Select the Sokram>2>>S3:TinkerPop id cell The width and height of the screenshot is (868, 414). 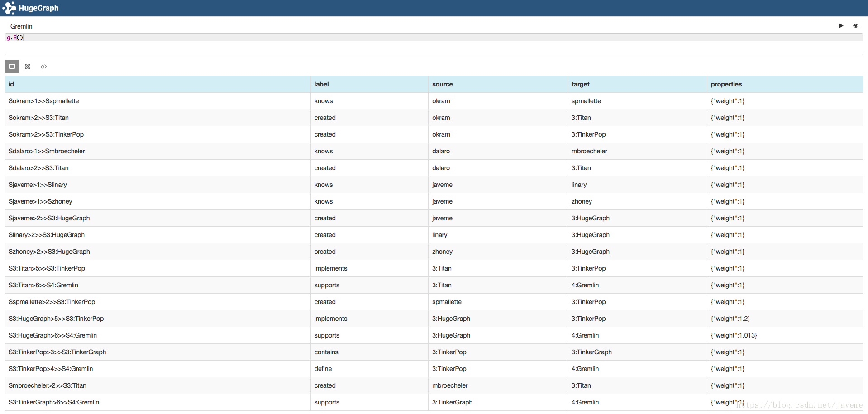(x=157, y=134)
